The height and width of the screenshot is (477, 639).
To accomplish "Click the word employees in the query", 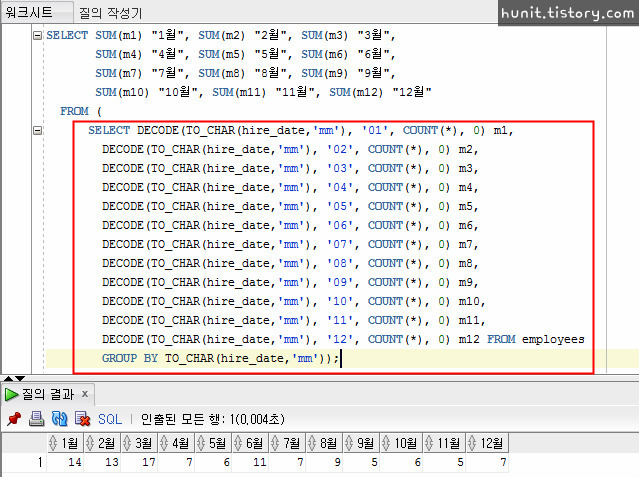I will pos(553,339).
